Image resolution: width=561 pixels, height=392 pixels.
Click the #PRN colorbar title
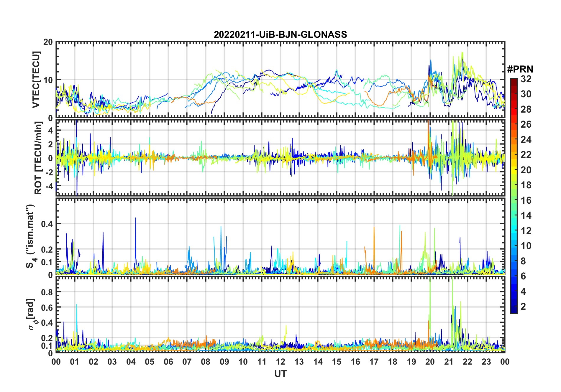[520, 69]
